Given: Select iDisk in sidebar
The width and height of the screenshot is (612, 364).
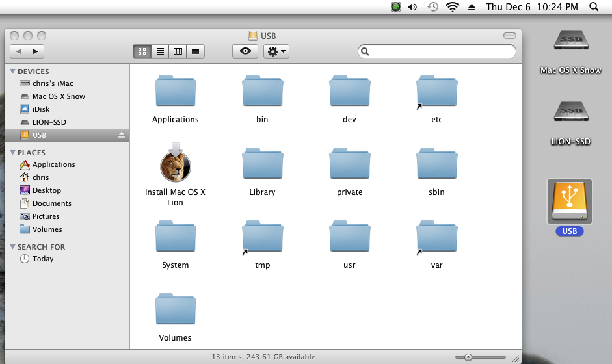Looking at the screenshot, I should (x=67, y=109).
